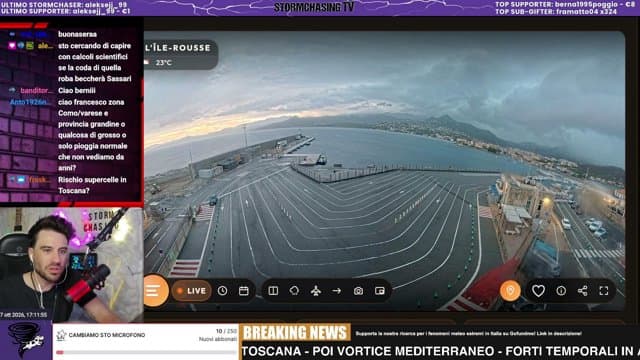Screen dimensions: 640x360
Task: Add webcam to favorites with heart icon
Action: point(538,291)
